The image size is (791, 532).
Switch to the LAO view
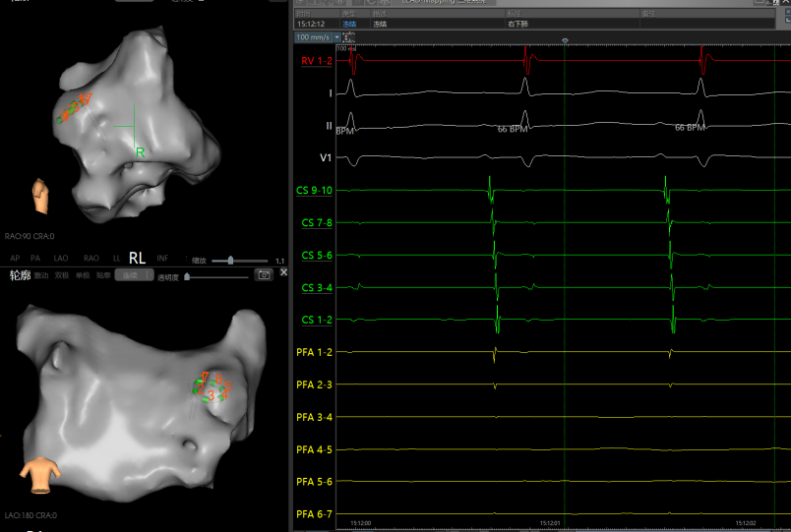[x=61, y=258]
